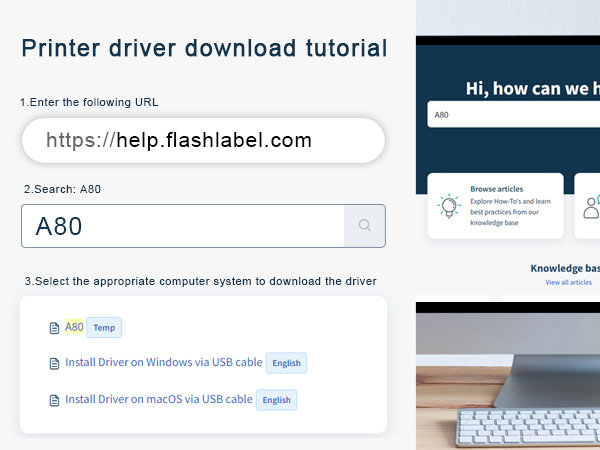
Task: Open Install Driver on macOS via USB cable
Action: coord(158,399)
